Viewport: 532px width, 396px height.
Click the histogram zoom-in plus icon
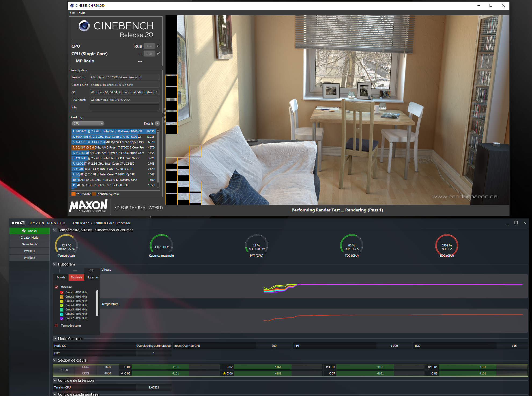(x=60, y=271)
